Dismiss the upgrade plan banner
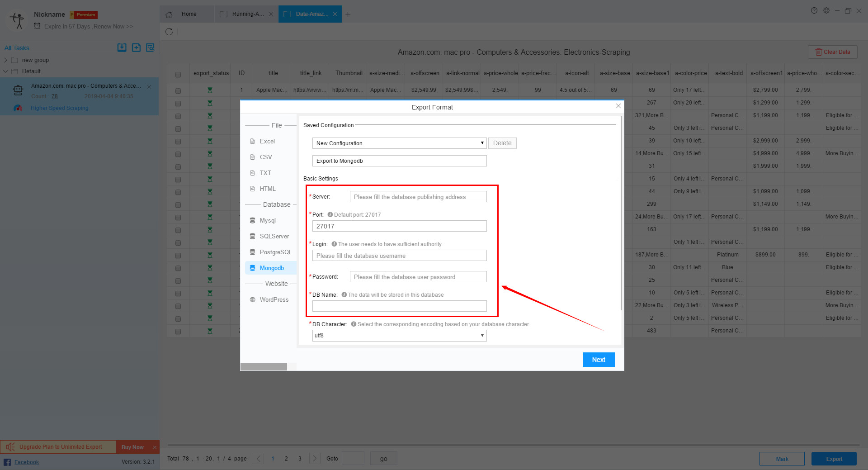This screenshot has width=868, height=470. click(155, 447)
